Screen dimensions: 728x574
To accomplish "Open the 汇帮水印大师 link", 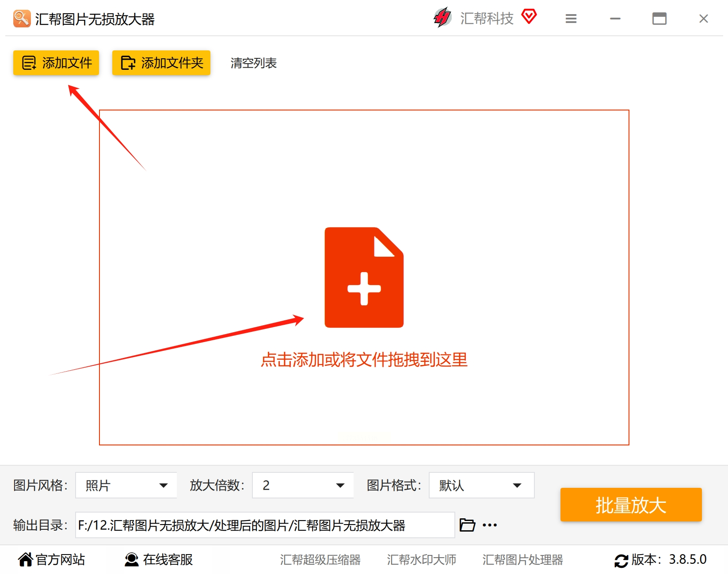I will pos(422,560).
